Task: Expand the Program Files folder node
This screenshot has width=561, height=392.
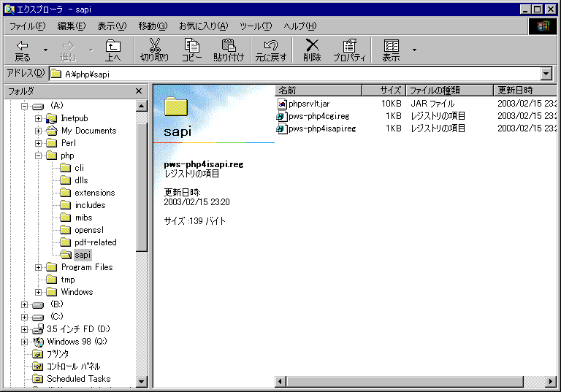Action: [x=38, y=267]
